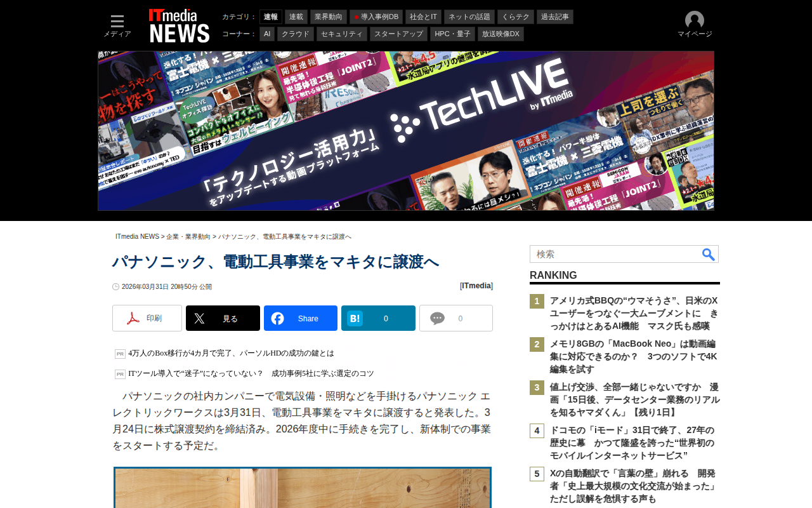
Task: Click the X 見る button
Action: pos(223,318)
